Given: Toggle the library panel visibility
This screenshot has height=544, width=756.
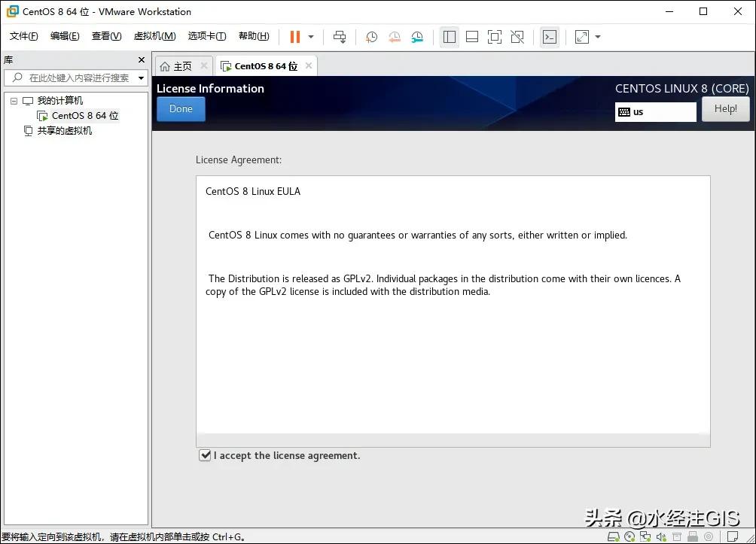Looking at the screenshot, I should [x=450, y=36].
